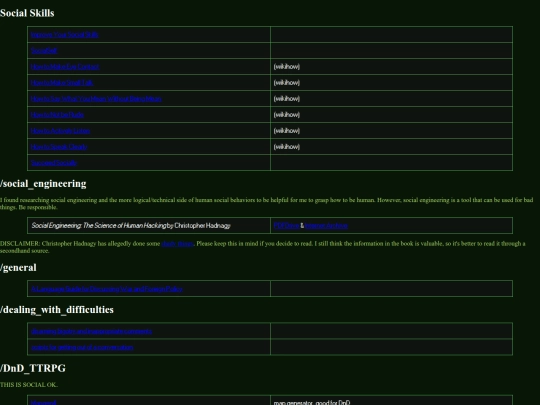Image resolution: width=540 pixels, height=405 pixels.
Task: Open the Internet Archive link
Action: pos(326,226)
